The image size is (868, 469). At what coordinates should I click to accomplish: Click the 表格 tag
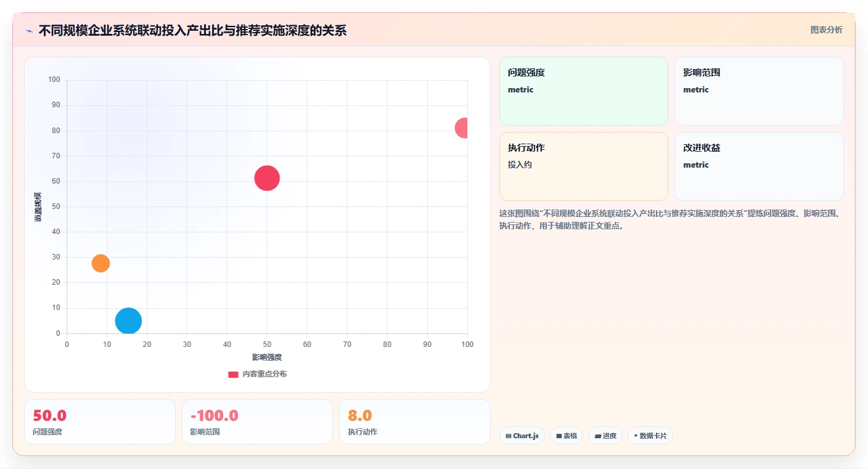tap(567, 436)
